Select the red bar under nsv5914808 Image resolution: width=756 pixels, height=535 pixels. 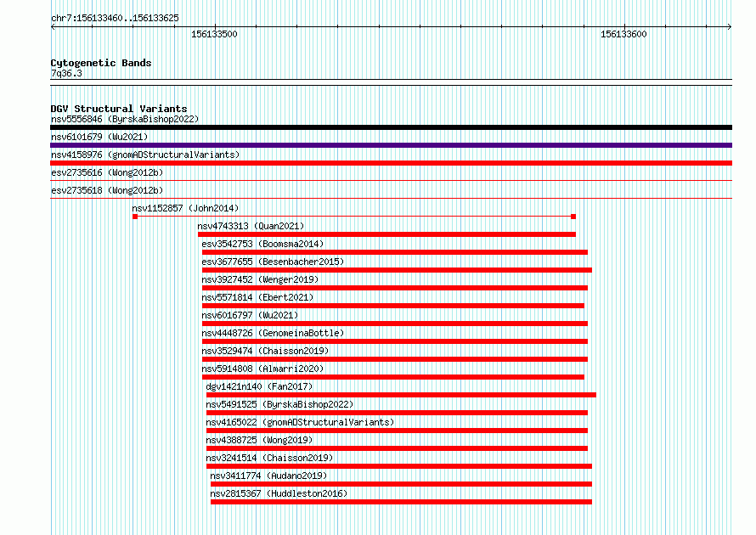(x=393, y=377)
